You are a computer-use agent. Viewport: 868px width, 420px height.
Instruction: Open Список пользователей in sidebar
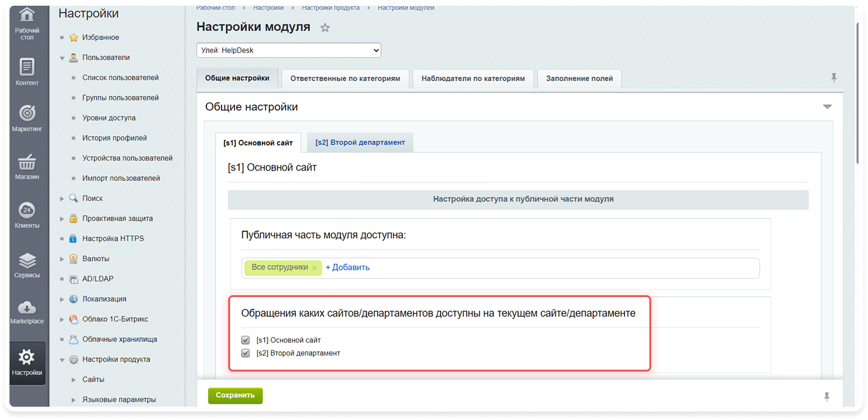(x=120, y=78)
